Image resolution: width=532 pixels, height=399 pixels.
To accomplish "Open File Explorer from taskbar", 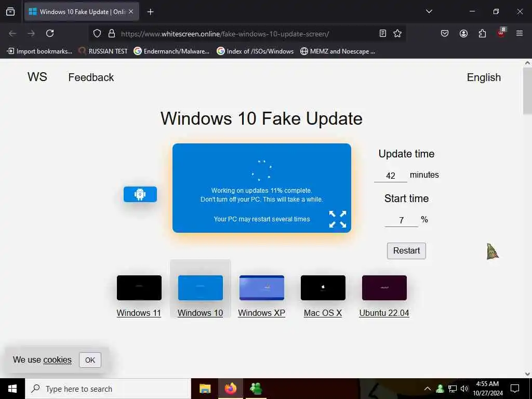I will [205, 389].
